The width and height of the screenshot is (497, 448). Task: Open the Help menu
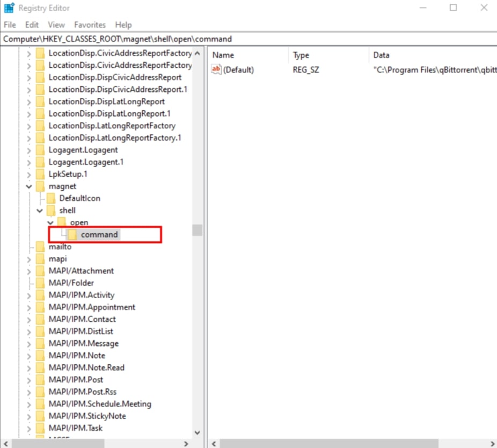pyautogui.click(x=123, y=25)
